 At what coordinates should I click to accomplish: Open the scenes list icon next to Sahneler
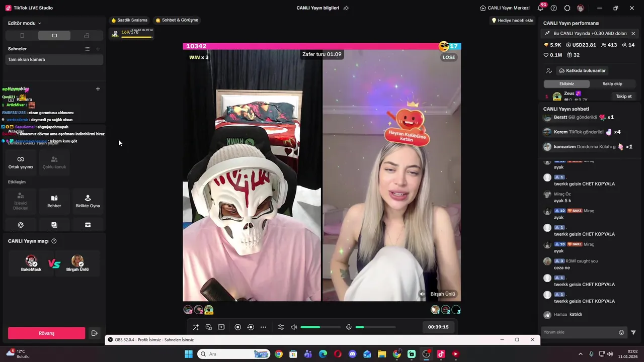87,49
